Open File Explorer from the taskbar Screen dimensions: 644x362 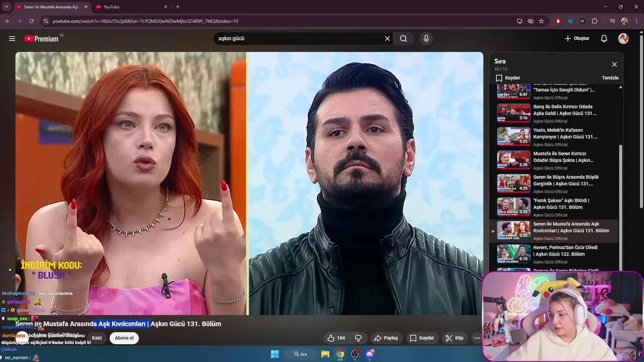325,354
